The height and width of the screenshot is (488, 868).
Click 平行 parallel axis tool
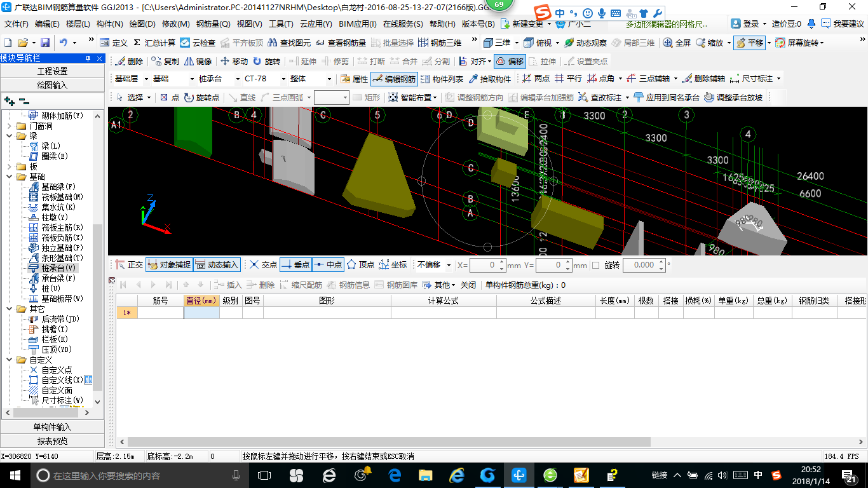(568, 79)
